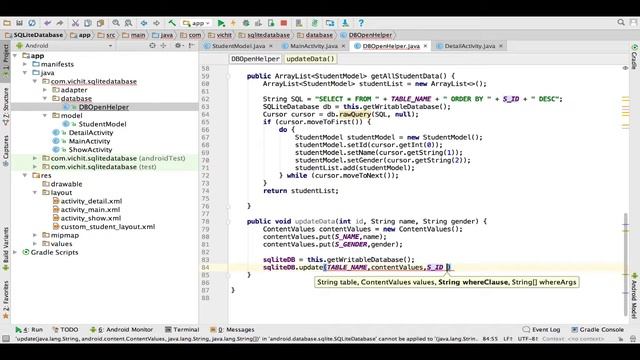640x360 pixels.
Task: Switch to MainActivity.java tab
Action: pos(314,46)
